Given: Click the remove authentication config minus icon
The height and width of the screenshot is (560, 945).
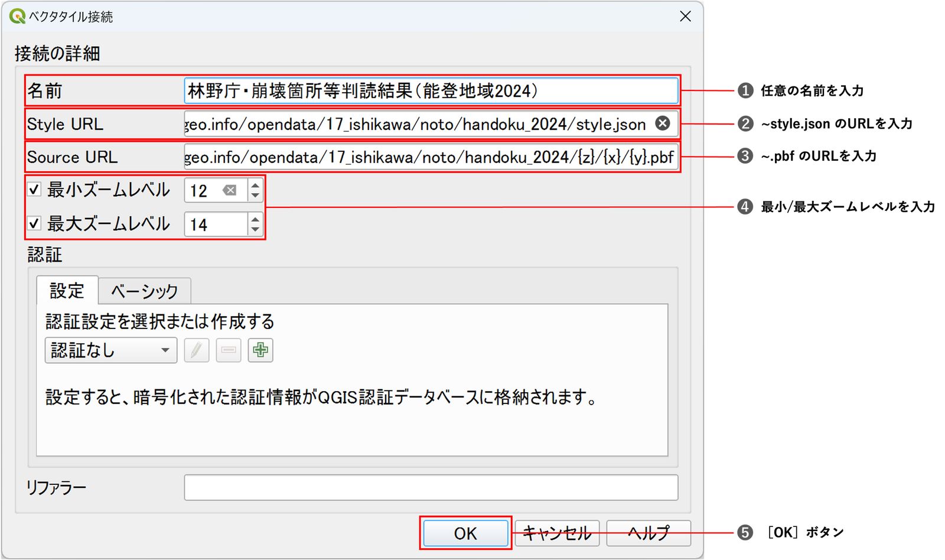Looking at the screenshot, I should click(x=229, y=350).
